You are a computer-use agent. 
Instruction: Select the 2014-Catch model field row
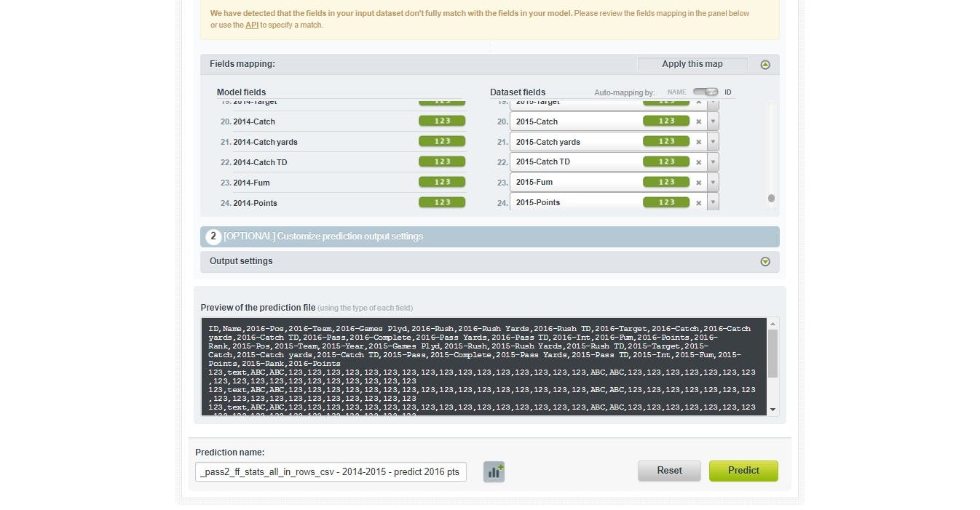click(x=342, y=121)
